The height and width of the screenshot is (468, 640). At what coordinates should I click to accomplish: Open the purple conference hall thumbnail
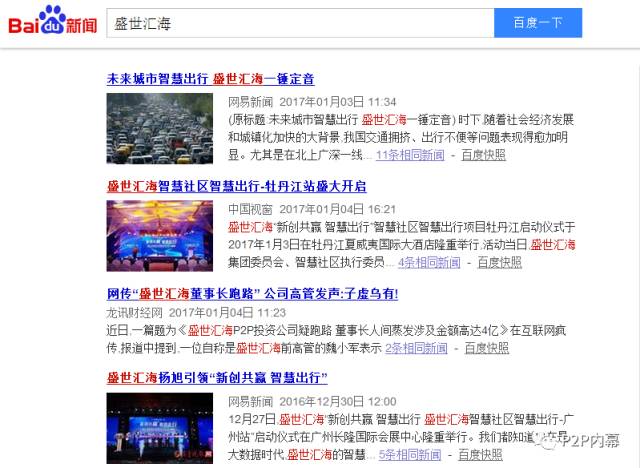160,236
